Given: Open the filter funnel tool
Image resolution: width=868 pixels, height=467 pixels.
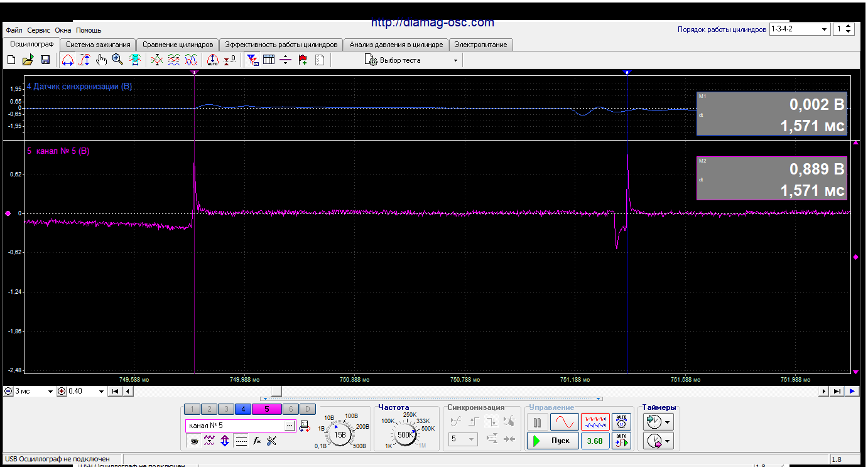Looking at the screenshot, I should click(252, 60).
